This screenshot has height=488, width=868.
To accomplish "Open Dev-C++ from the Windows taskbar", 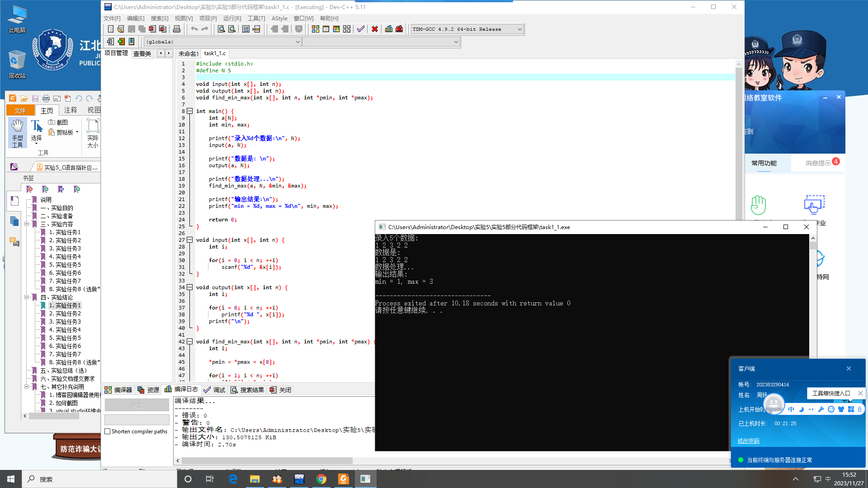I will pos(299,479).
